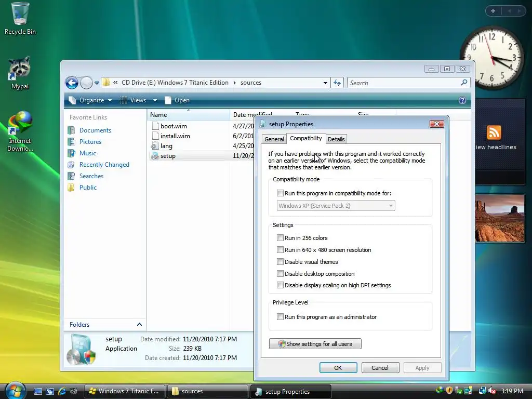Open Music favorite link

coord(87,153)
